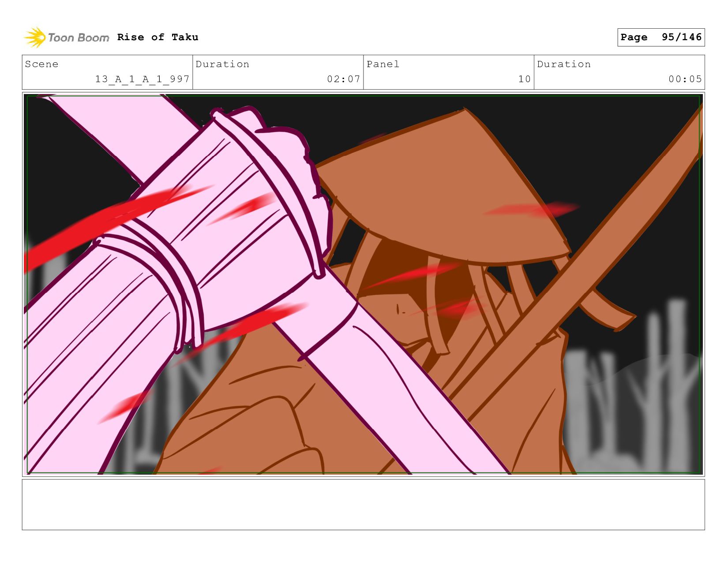
Task: Click scene name '13_A_1_A_1_997'
Action: [x=143, y=79]
